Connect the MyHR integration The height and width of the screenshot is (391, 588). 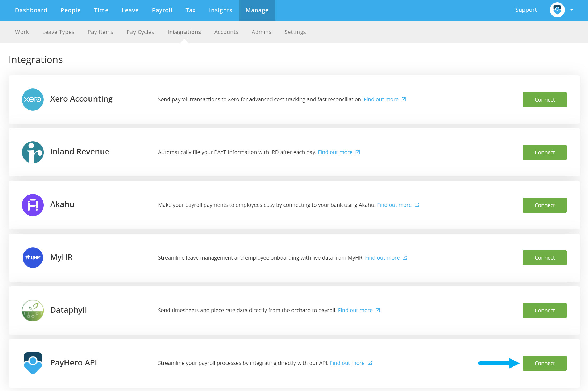click(x=545, y=258)
